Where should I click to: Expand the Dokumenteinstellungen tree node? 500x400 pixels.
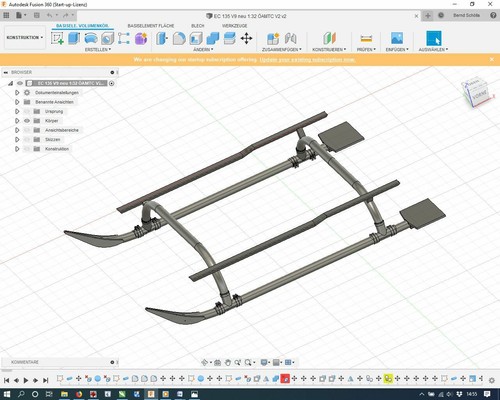click(17, 93)
